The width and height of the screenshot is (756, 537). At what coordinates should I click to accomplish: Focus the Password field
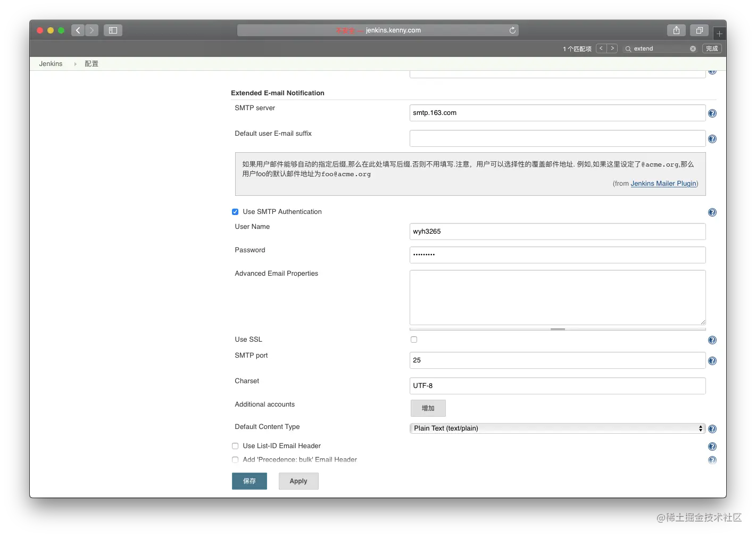(x=558, y=255)
